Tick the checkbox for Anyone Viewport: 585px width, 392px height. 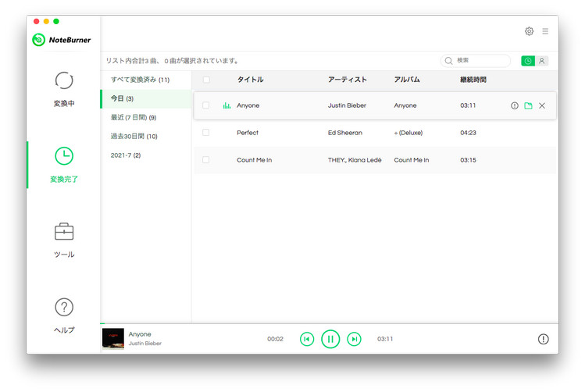(x=205, y=105)
